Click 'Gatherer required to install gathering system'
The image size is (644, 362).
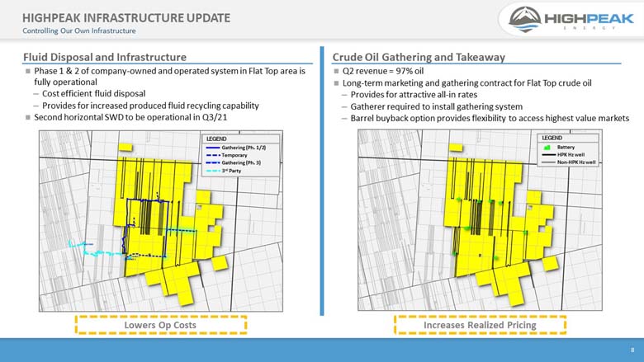pyautogui.click(x=436, y=106)
